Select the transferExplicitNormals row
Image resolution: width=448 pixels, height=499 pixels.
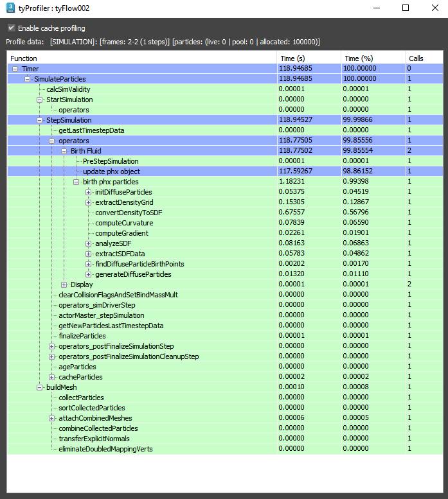pos(225,439)
